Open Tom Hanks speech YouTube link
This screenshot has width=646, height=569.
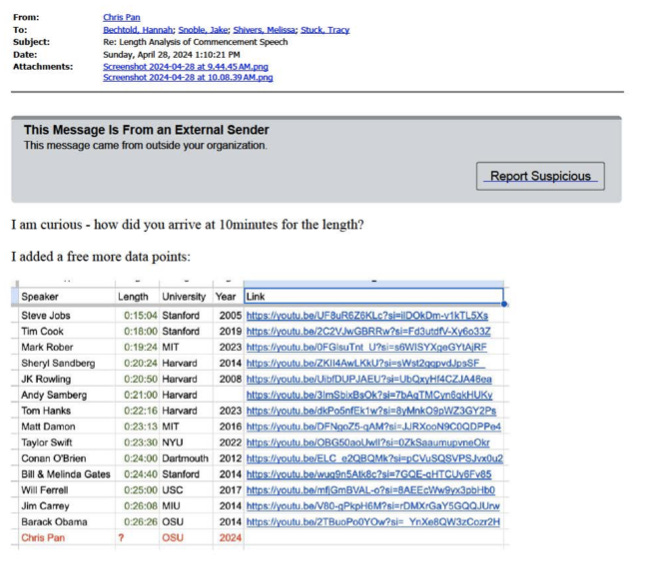coord(371,410)
